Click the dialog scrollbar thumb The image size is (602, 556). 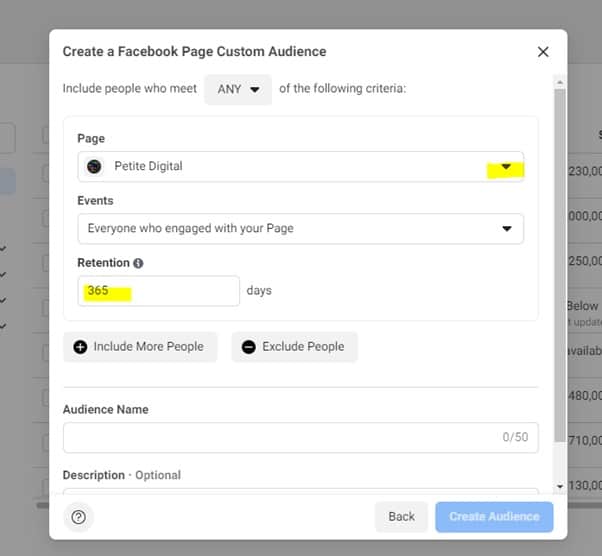tap(560, 265)
